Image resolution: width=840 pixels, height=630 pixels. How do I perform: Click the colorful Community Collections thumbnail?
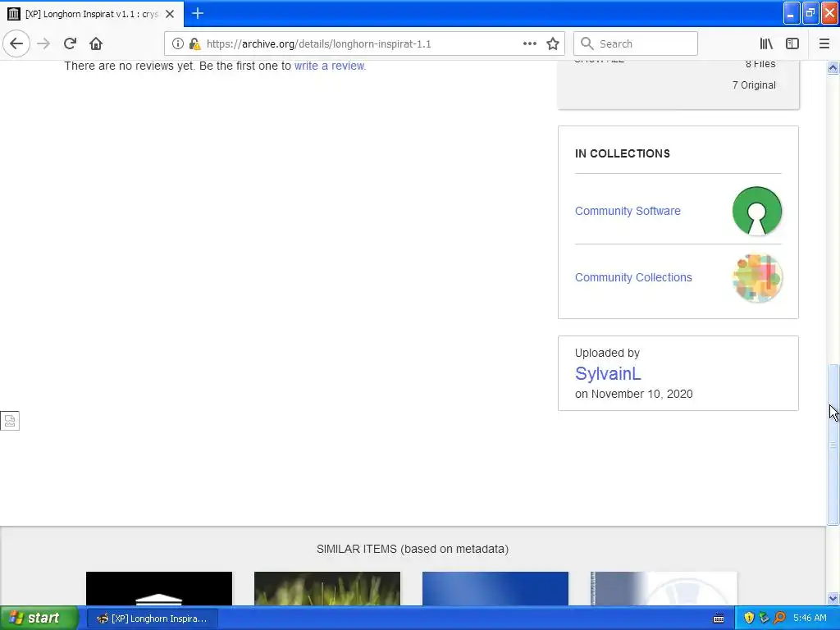point(757,278)
